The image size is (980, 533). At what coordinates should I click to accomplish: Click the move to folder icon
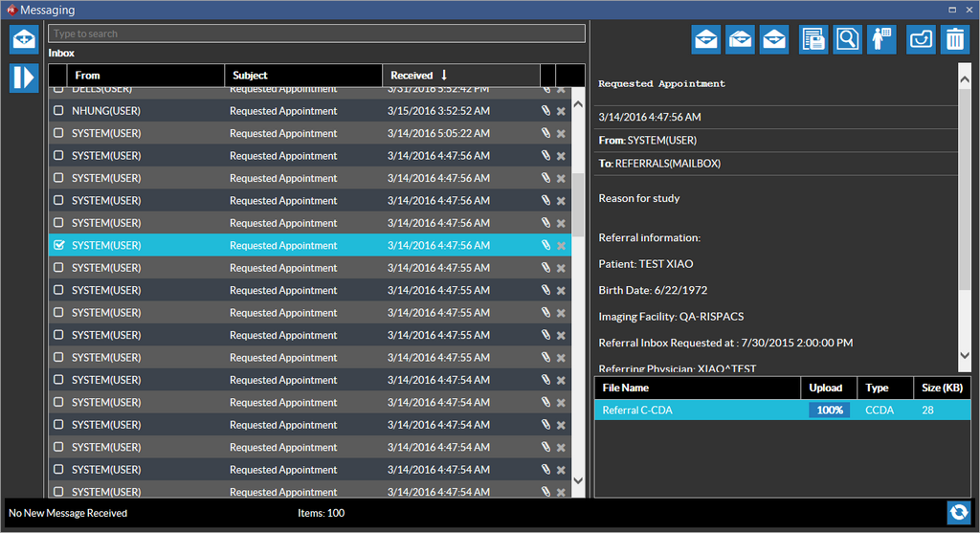(921, 39)
